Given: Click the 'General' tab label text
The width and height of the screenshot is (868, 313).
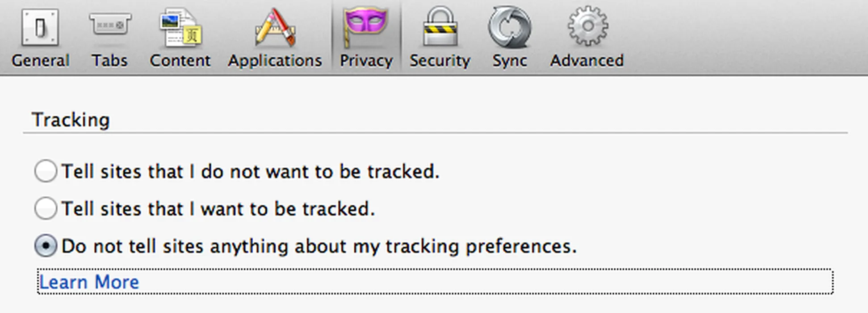Looking at the screenshot, I should [x=41, y=60].
